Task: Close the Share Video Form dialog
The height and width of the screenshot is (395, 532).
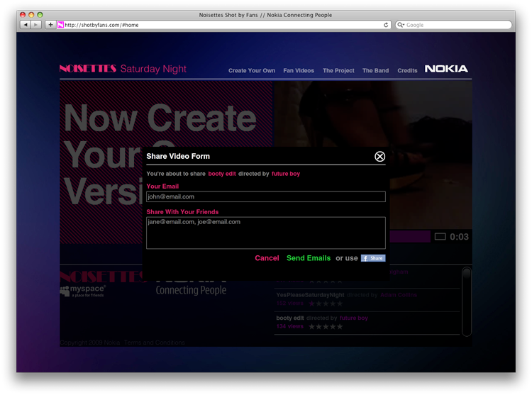Action: pyautogui.click(x=379, y=156)
